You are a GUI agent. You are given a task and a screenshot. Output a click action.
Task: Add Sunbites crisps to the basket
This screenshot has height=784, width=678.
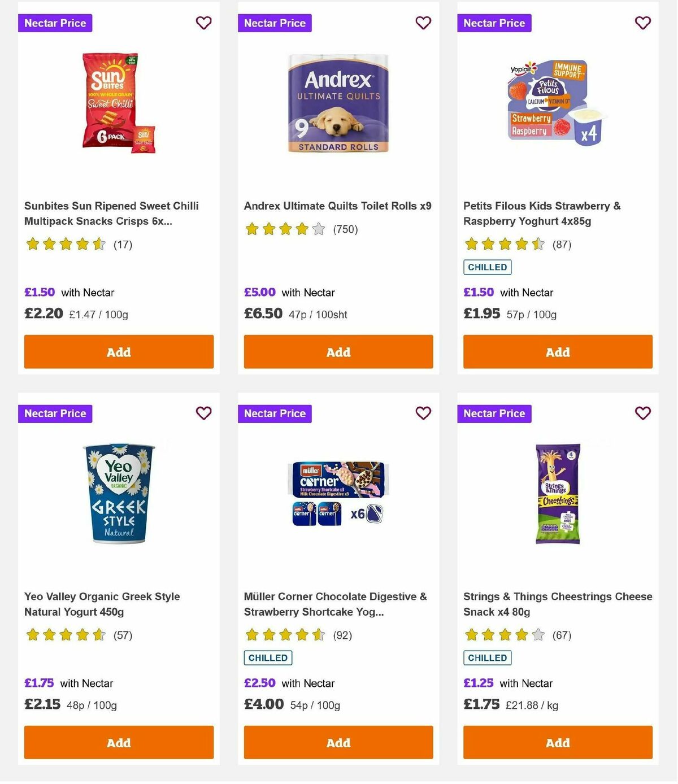coord(119,351)
